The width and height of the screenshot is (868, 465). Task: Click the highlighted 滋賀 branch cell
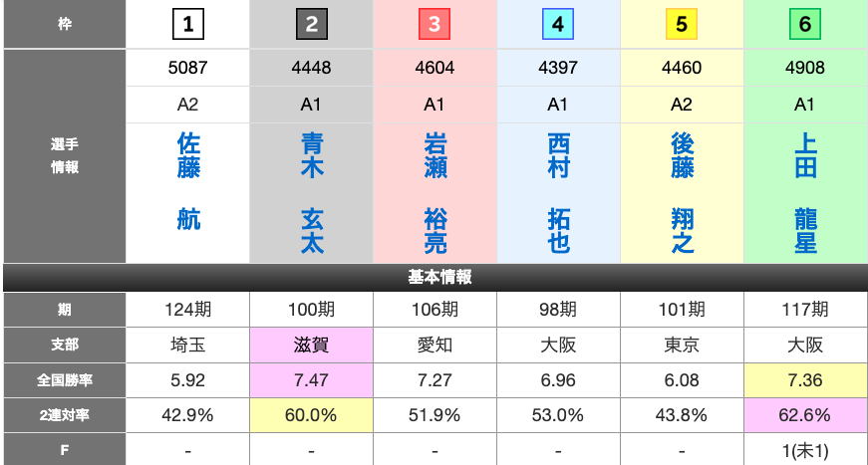(x=311, y=344)
